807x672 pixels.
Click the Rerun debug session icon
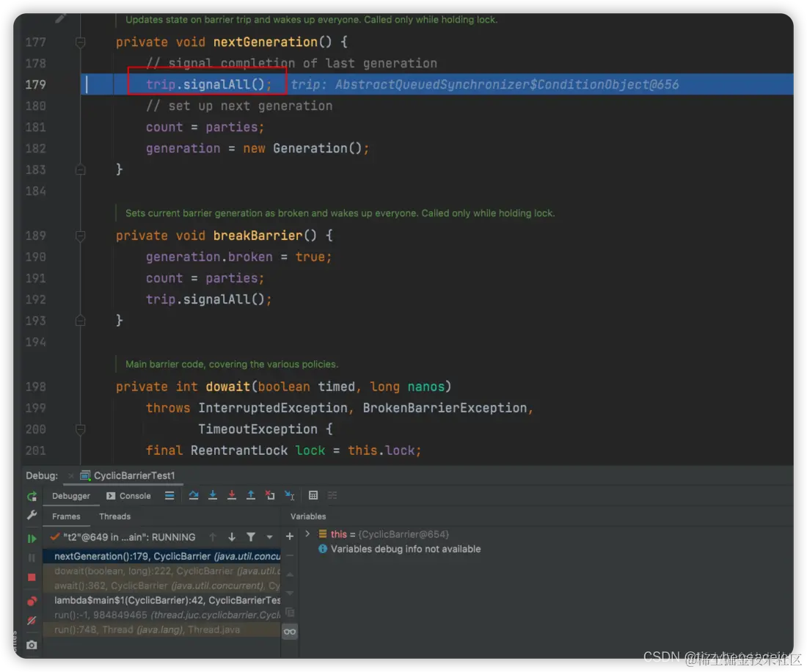coord(32,497)
